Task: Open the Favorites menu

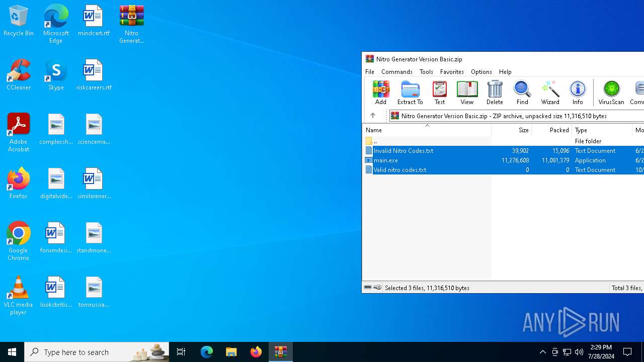Action: point(452,72)
